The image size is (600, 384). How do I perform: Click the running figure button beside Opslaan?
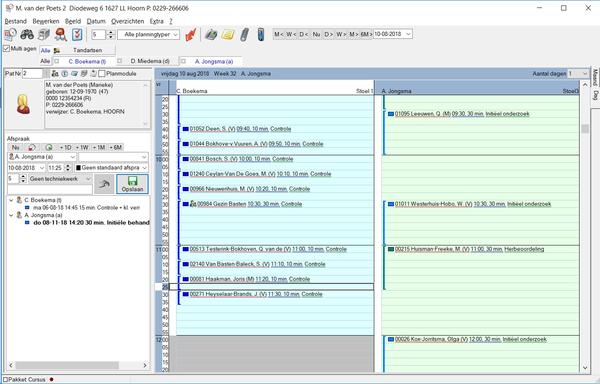point(104,184)
